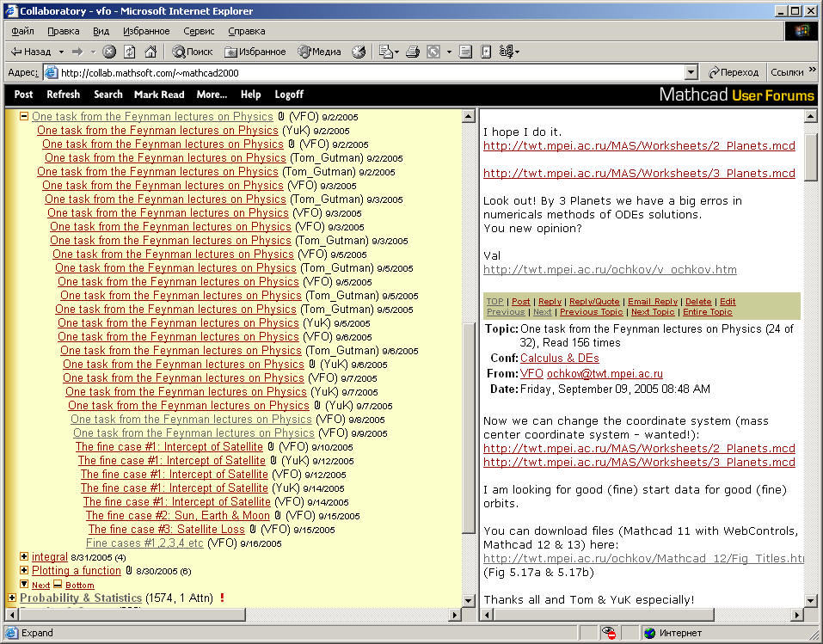Click the Bottom icon in topic list

tap(58, 584)
